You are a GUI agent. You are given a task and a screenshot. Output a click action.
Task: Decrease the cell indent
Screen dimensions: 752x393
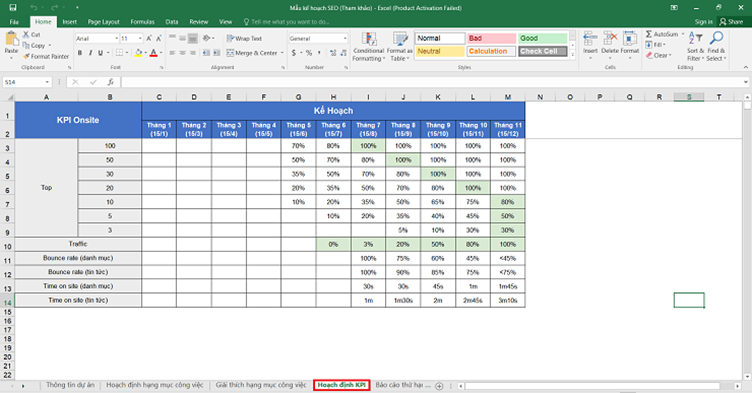(206, 53)
